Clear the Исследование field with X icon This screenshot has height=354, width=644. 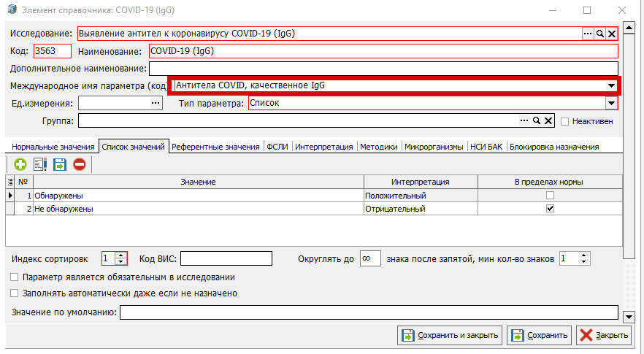tap(613, 34)
